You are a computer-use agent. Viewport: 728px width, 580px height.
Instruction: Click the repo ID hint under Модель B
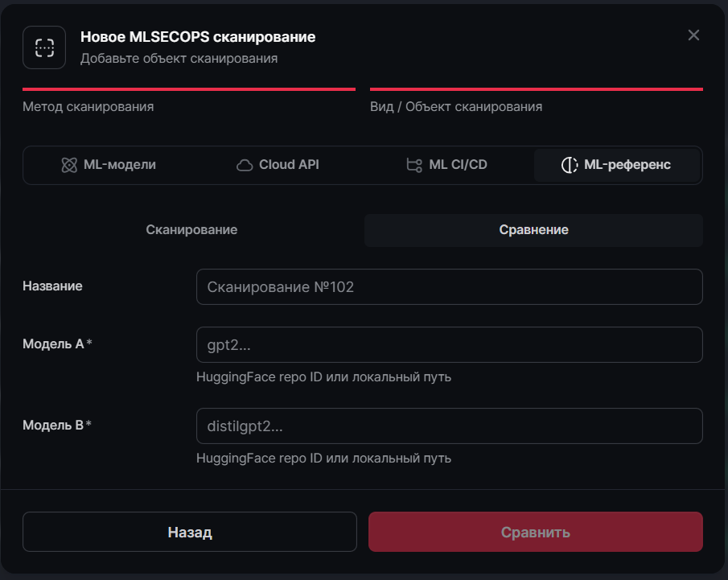323,459
